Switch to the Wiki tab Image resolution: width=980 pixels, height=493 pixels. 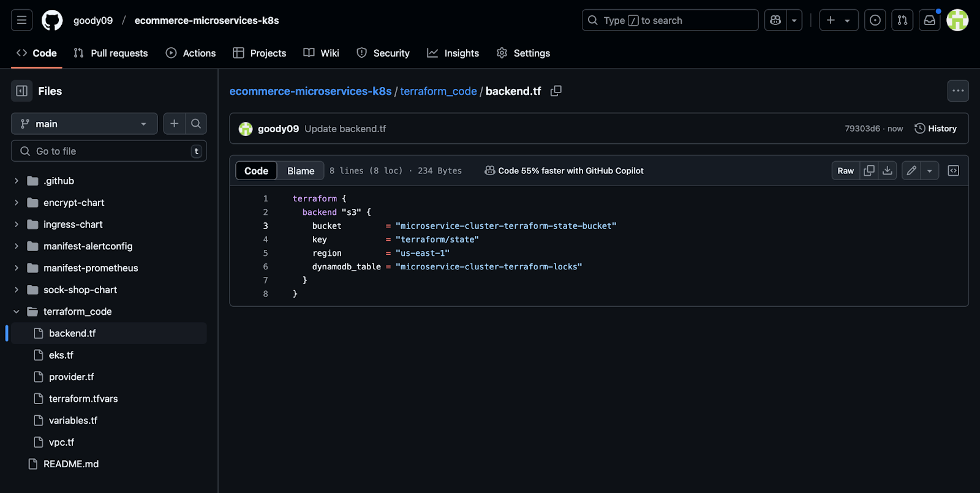point(321,53)
